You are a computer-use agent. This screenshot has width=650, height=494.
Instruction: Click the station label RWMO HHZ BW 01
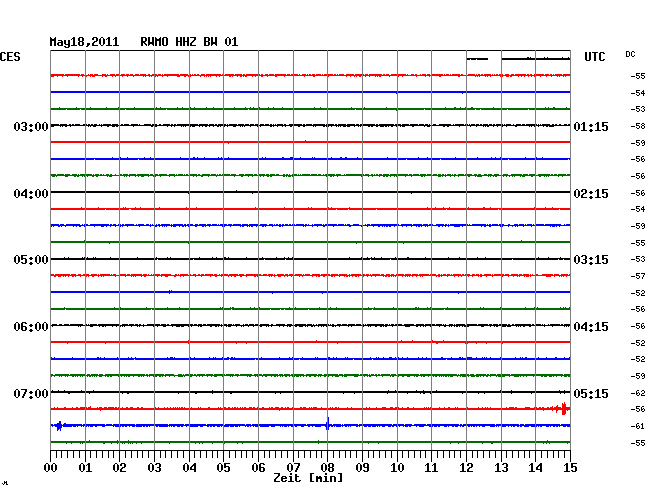pos(189,42)
